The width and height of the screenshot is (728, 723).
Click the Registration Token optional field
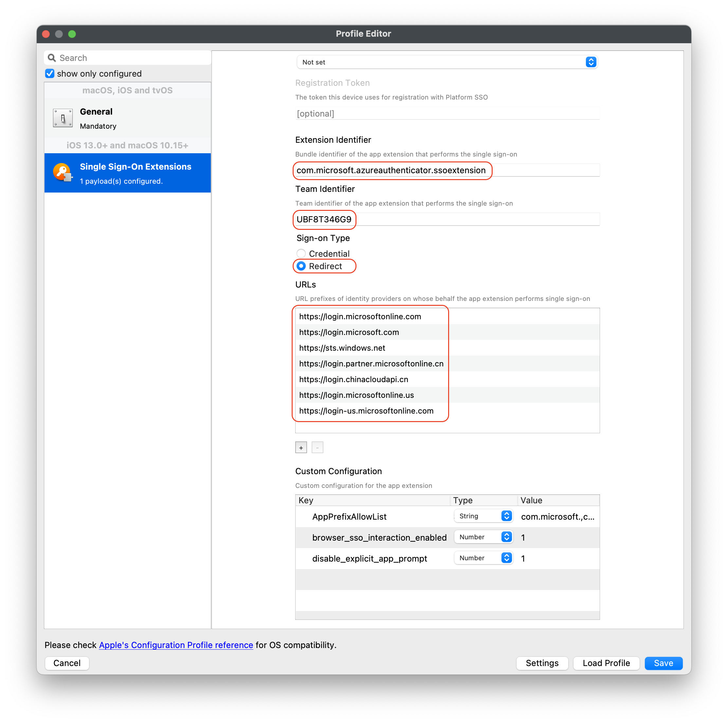447,114
